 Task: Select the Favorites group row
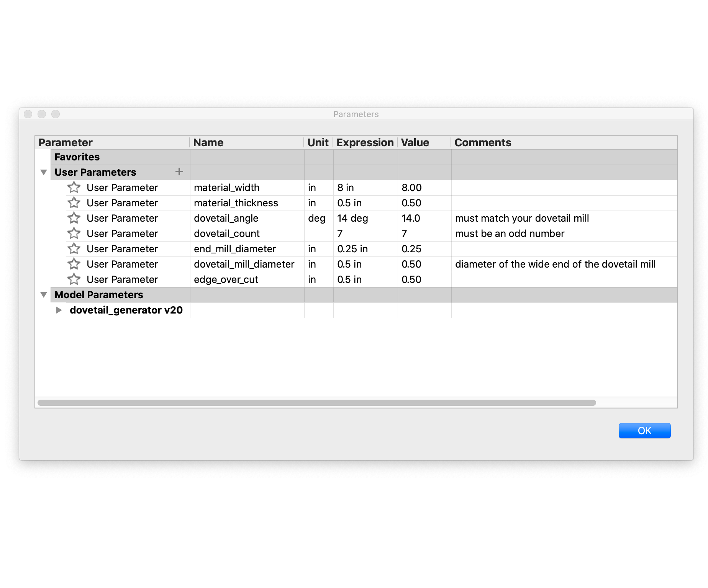click(x=77, y=157)
